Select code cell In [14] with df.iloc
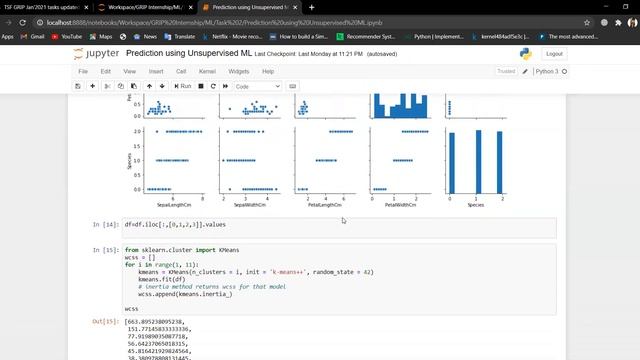 [x=339, y=228]
